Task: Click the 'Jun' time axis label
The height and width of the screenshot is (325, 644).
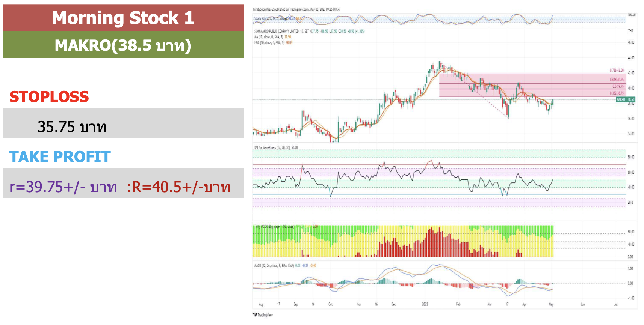Action: pyautogui.click(x=583, y=304)
